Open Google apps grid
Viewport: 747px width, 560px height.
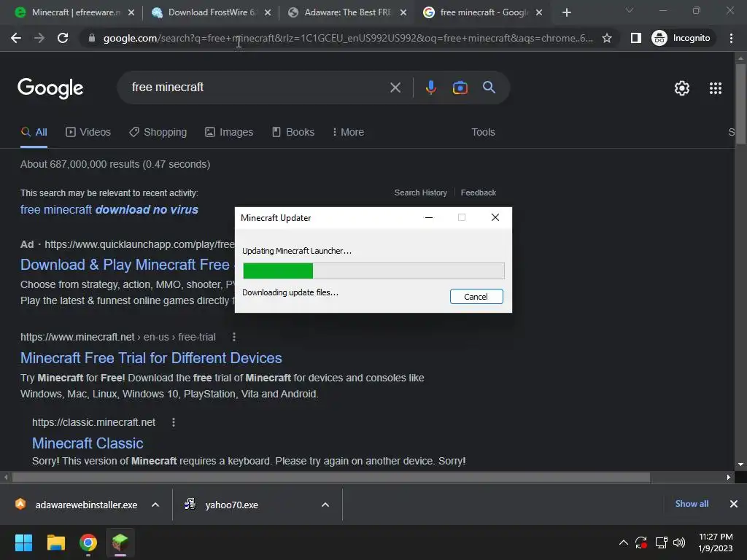coord(715,88)
